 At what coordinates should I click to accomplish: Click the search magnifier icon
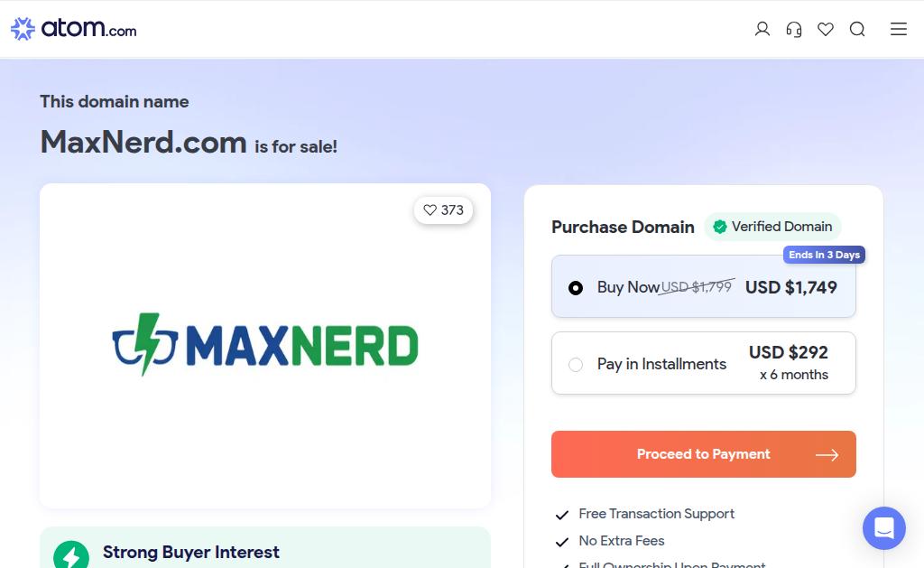pyautogui.click(x=857, y=29)
